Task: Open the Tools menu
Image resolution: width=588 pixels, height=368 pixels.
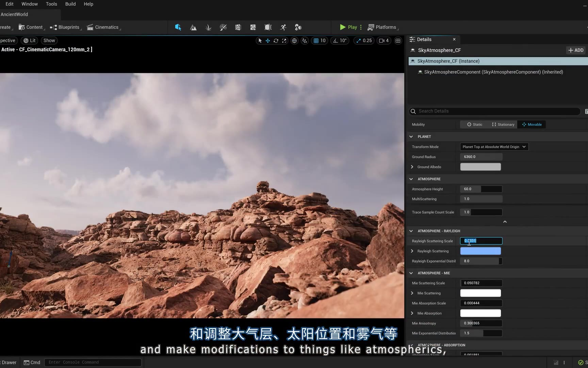Action: (51, 4)
